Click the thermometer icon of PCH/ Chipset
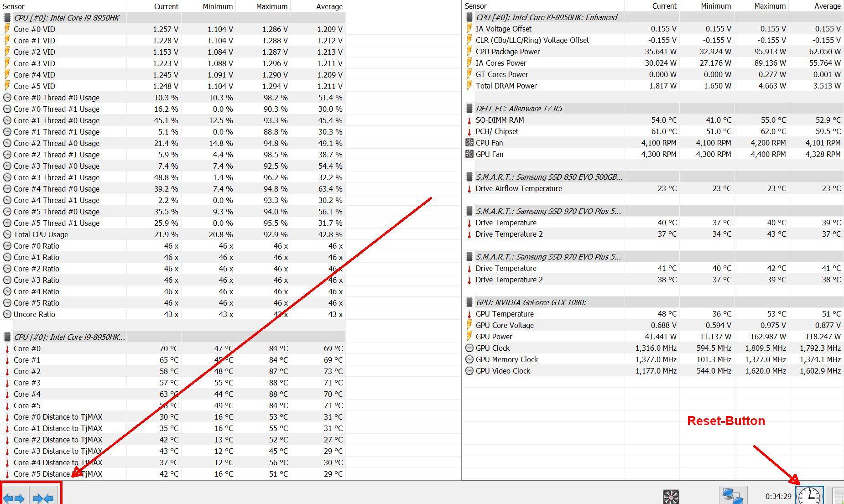This screenshot has width=844, height=504. click(469, 131)
